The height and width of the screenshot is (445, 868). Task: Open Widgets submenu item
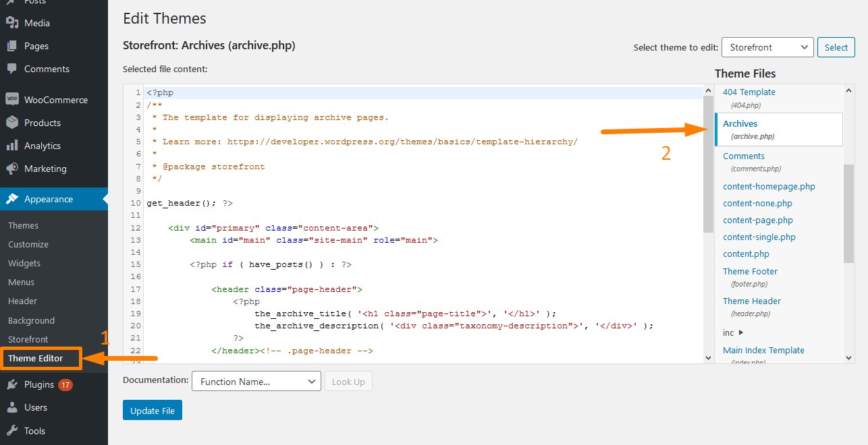coord(24,264)
